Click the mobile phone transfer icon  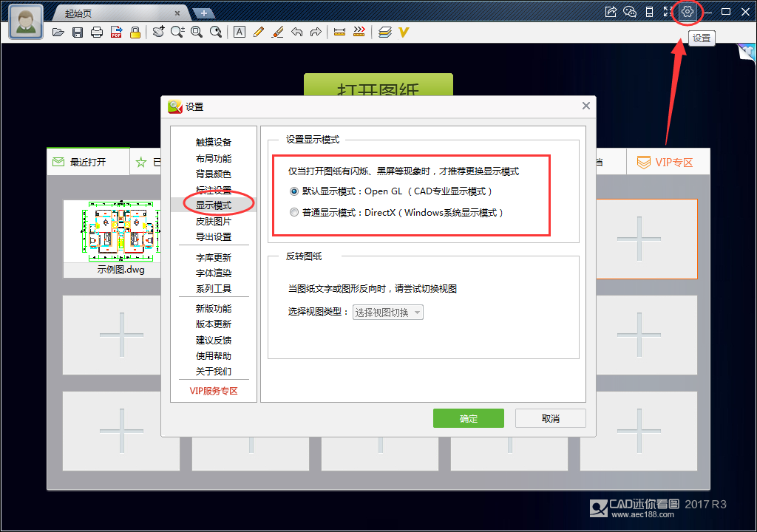(x=649, y=11)
